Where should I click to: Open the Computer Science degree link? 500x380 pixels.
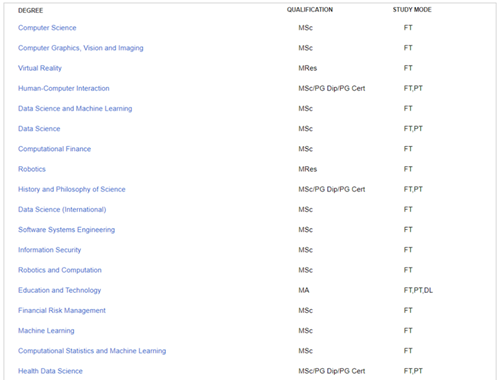(47, 28)
